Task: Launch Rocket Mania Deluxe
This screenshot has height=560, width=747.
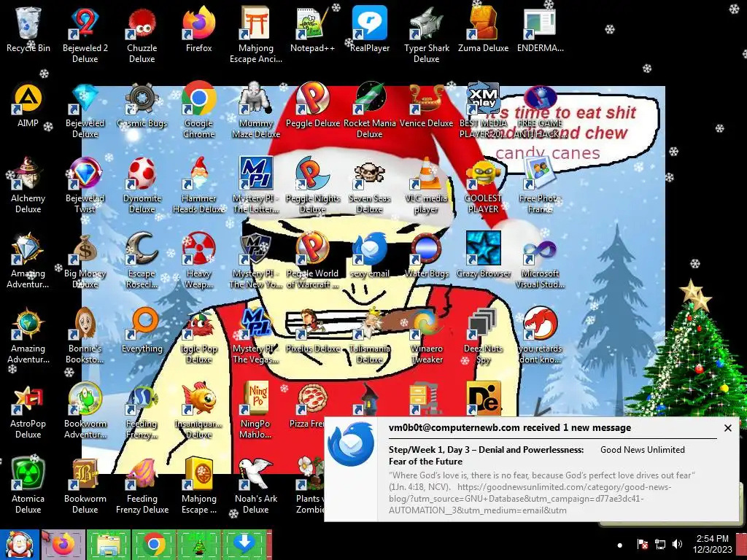Action: [x=370, y=111]
